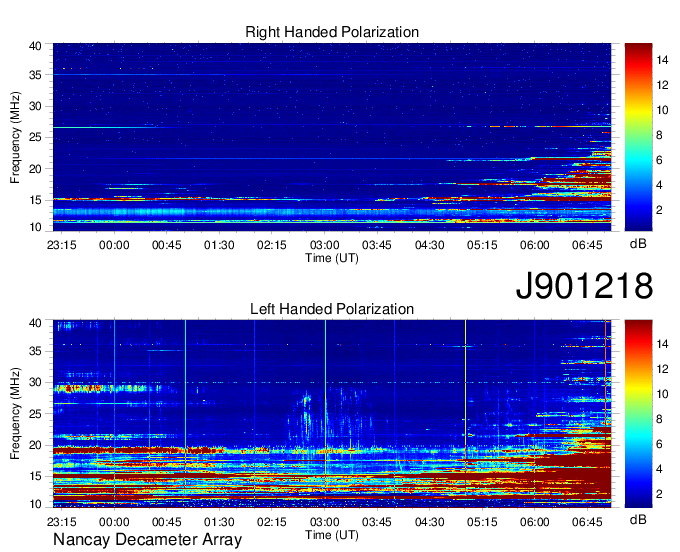Viewport: 680px width, 552px height.
Task: Click the "35" frequency tick of the Left Handed plot
Action: click(x=35, y=351)
